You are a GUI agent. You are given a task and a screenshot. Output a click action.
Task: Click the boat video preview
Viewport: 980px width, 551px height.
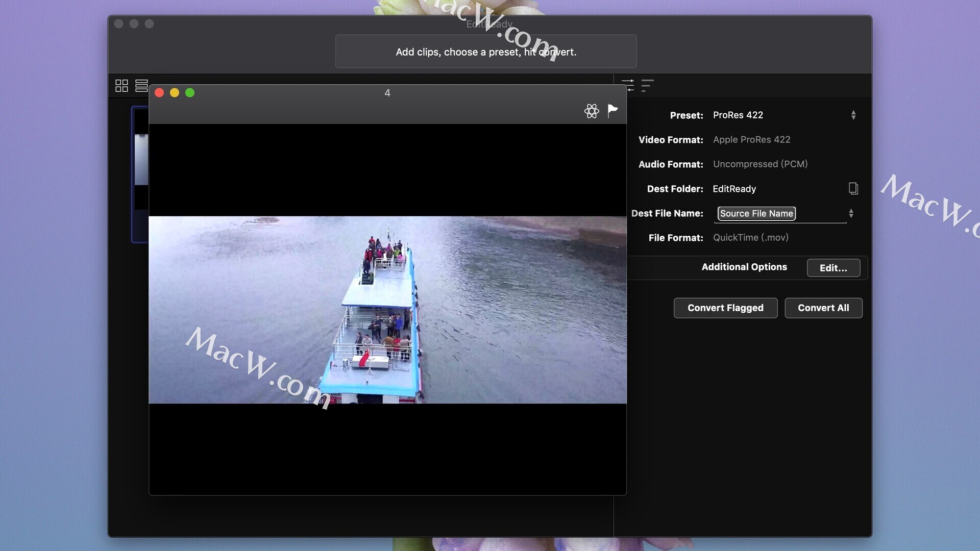[x=387, y=310]
